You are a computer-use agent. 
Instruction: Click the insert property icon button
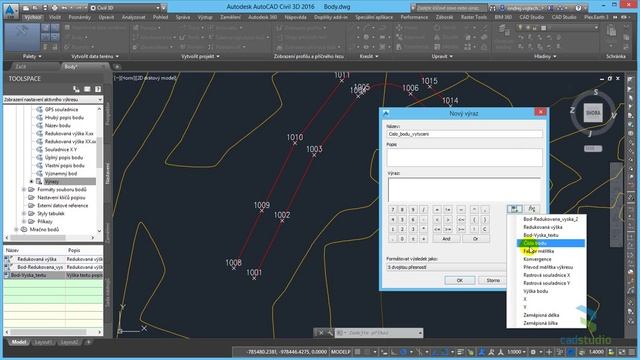coord(514,209)
